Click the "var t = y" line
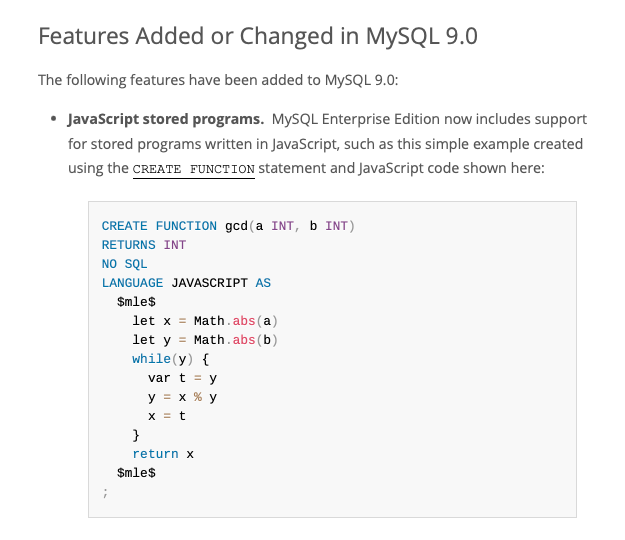Image resolution: width=625 pixels, height=540 pixels. click(x=182, y=378)
